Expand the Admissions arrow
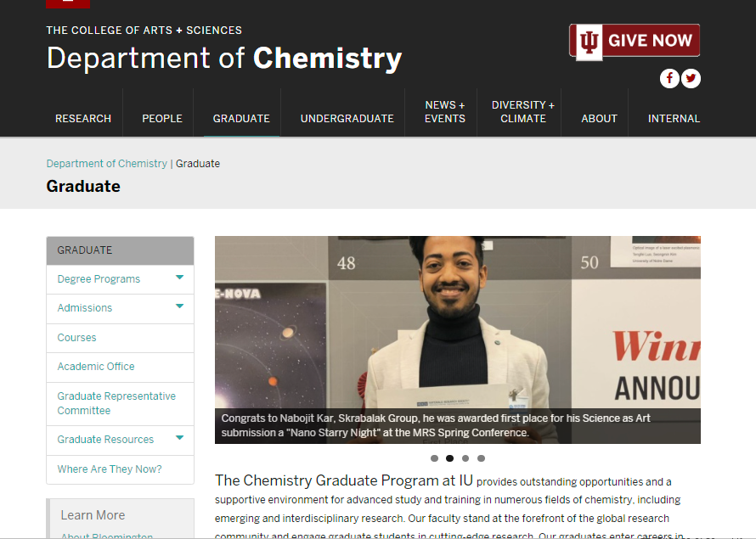 (x=180, y=306)
